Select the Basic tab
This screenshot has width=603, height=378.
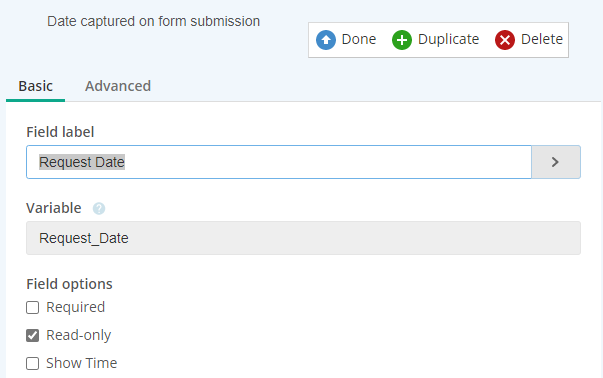click(x=35, y=86)
